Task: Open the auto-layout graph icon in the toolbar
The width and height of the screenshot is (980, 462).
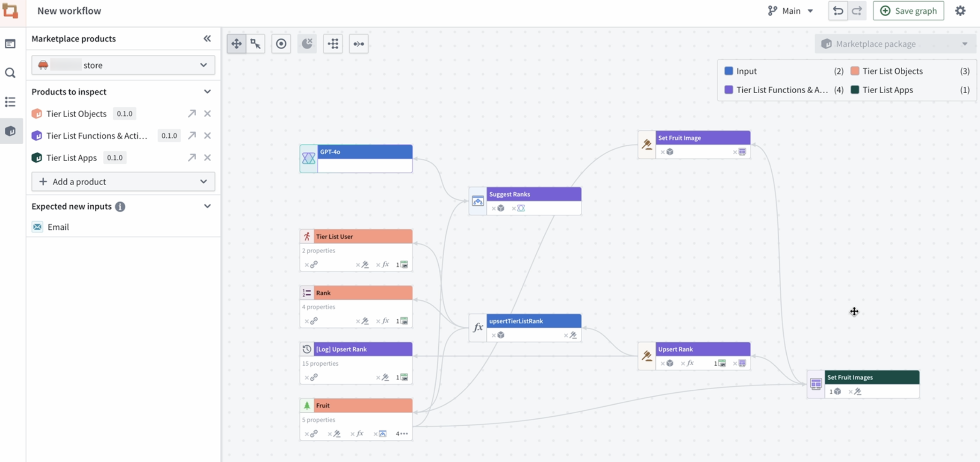Action: click(x=333, y=43)
